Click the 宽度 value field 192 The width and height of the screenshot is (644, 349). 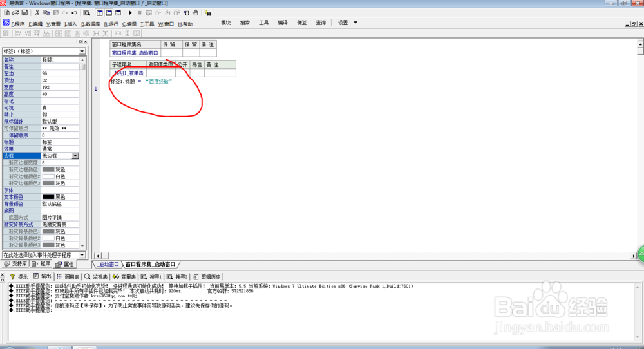59,87
